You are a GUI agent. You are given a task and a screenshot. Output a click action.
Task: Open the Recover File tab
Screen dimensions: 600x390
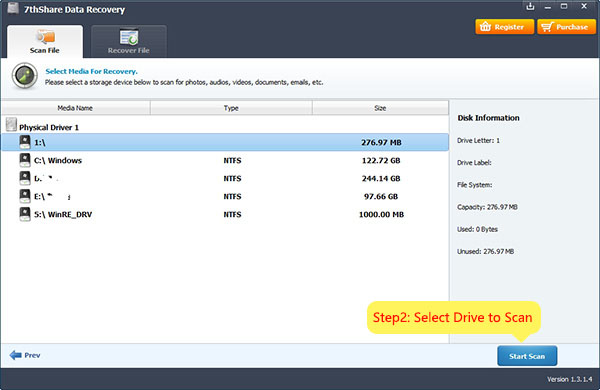tap(129, 41)
